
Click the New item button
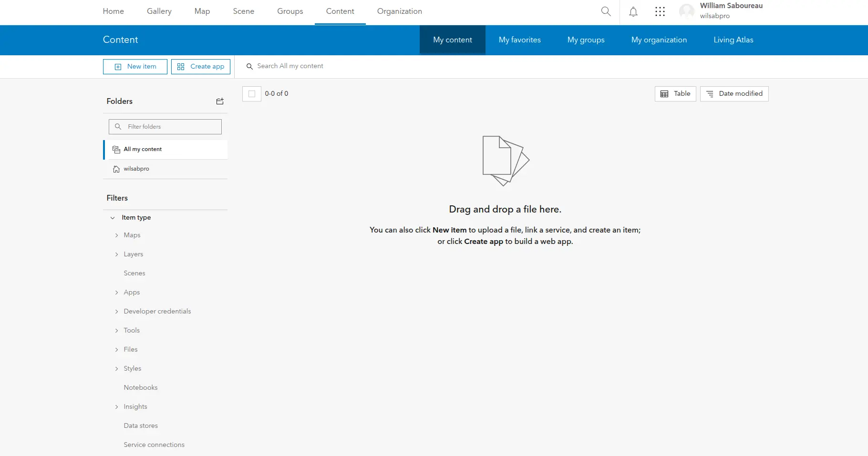[x=134, y=67]
